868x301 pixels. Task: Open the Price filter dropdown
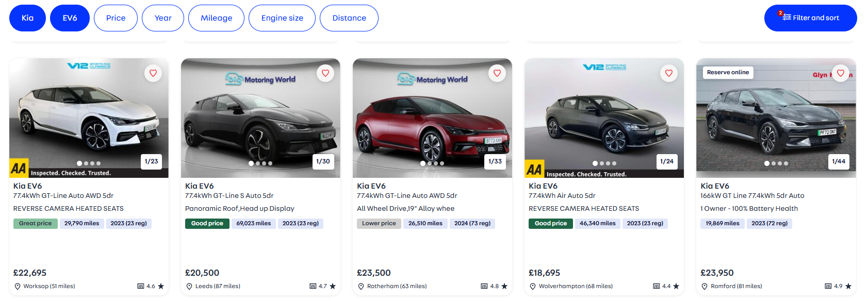[116, 18]
